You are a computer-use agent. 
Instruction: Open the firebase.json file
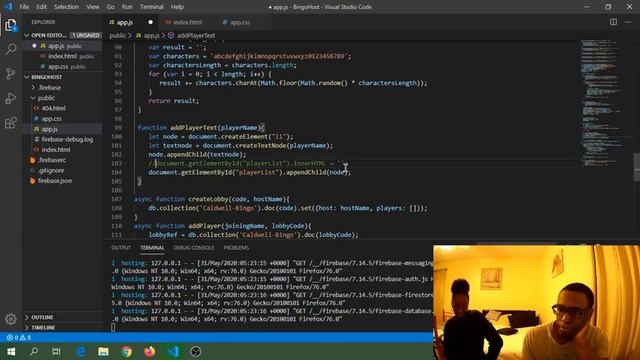click(55, 181)
